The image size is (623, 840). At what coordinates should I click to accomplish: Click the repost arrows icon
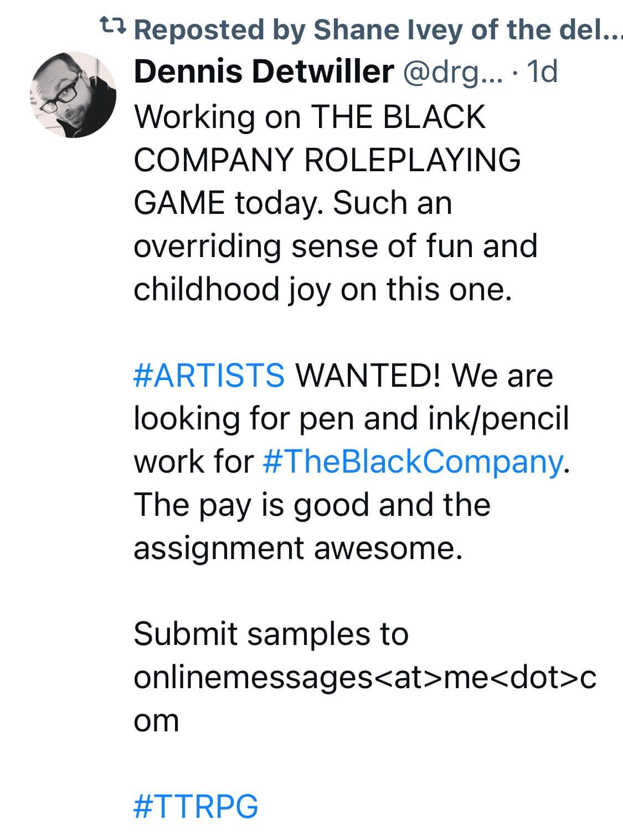coord(113,25)
